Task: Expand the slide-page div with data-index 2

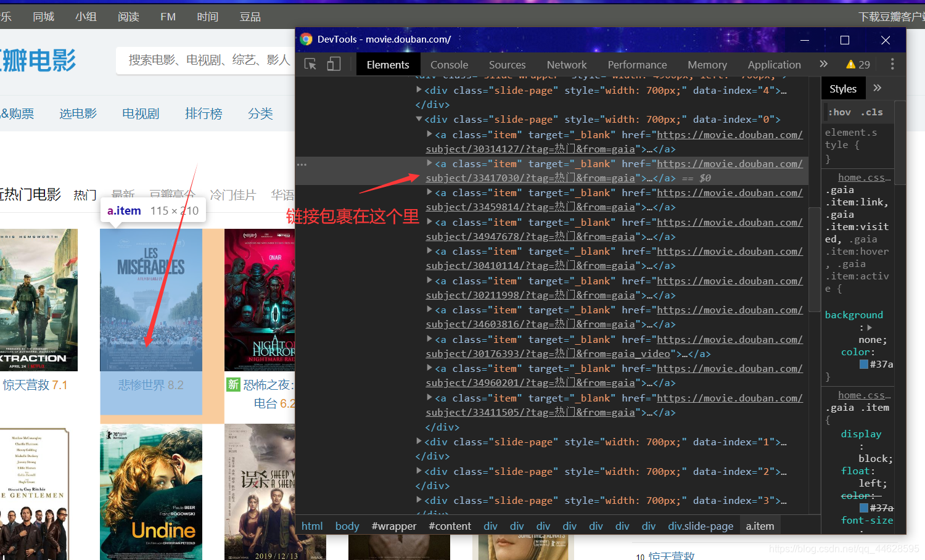Action: tap(419, 471)
